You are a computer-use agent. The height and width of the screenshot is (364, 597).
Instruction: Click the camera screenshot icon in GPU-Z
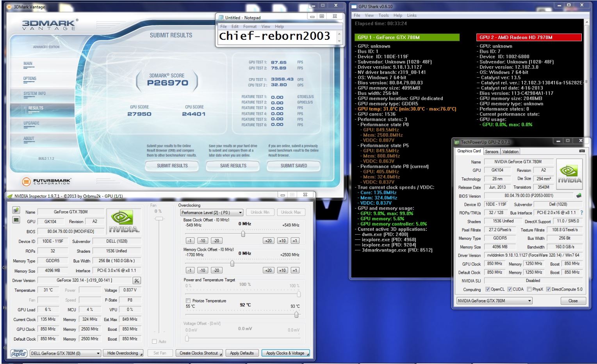582,151
